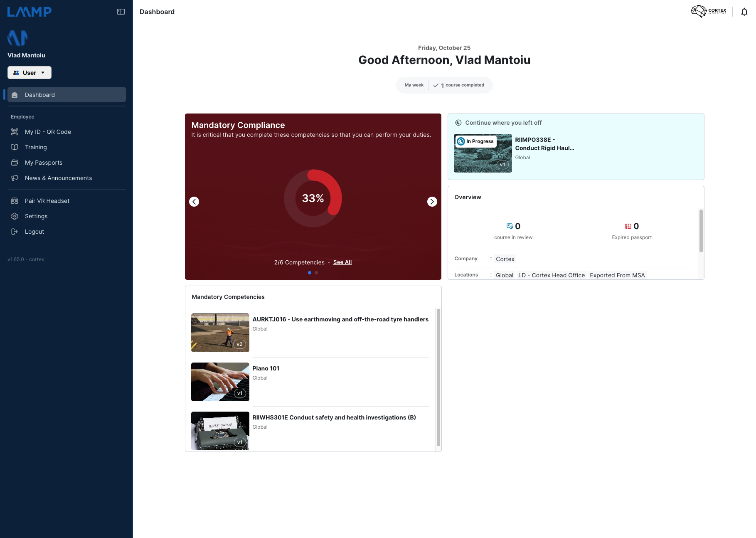The width and height of the screenshot is (756, 538).
Task: Click the LAMP logo
Action: [x=30, y=12]
